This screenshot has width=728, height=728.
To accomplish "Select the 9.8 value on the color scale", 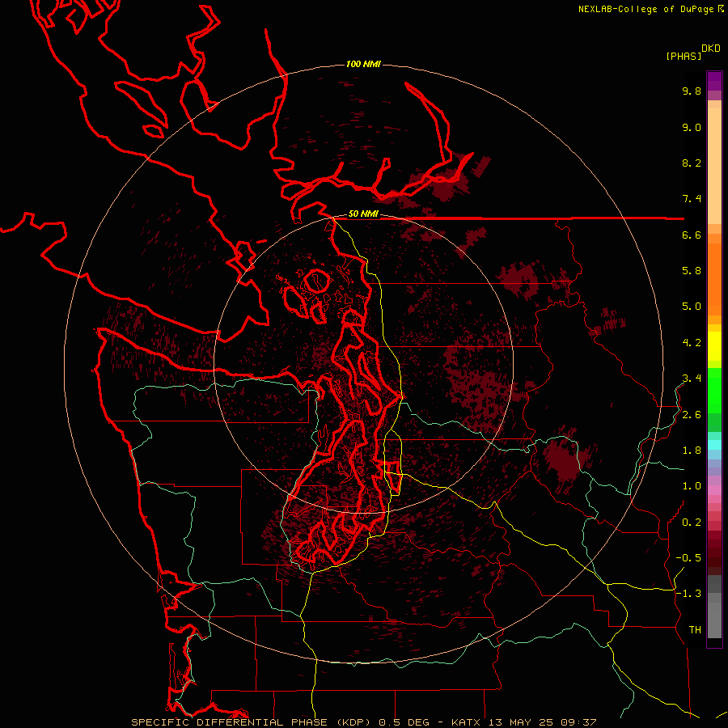I will coord(692,91).
